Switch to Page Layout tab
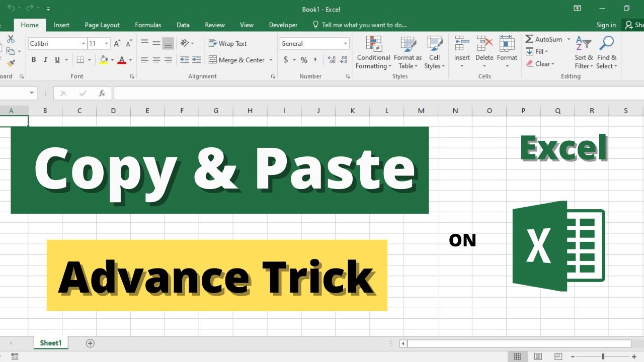The width and height of the screenshot is (644, 362). click(x=102, y=25)
